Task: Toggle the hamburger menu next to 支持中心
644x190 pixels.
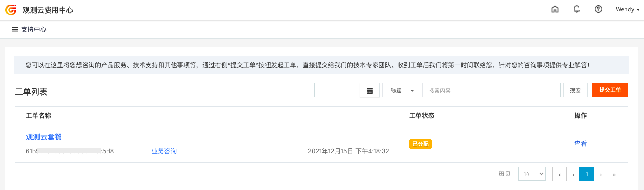Action: (x=15, y=30)
